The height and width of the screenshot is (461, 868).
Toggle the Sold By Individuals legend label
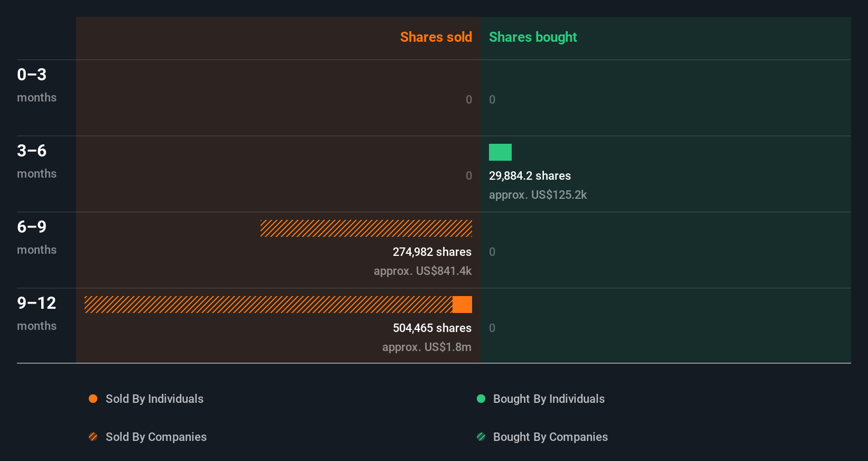click(x=154, y=399)
